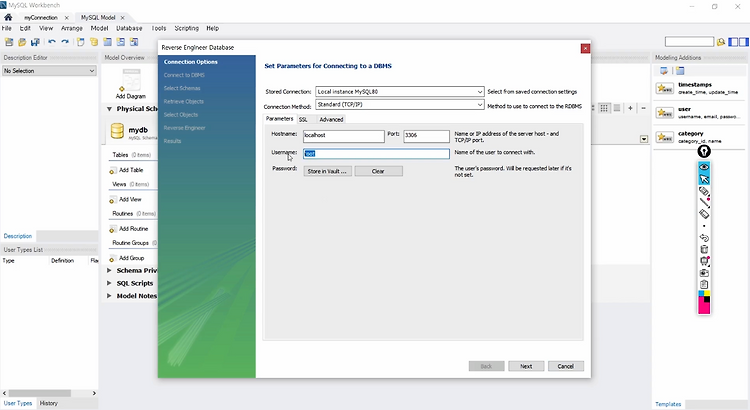Undo the last action in toolbar
The width and height of the screenshot is (750, 410).
(x=52, y=42)
